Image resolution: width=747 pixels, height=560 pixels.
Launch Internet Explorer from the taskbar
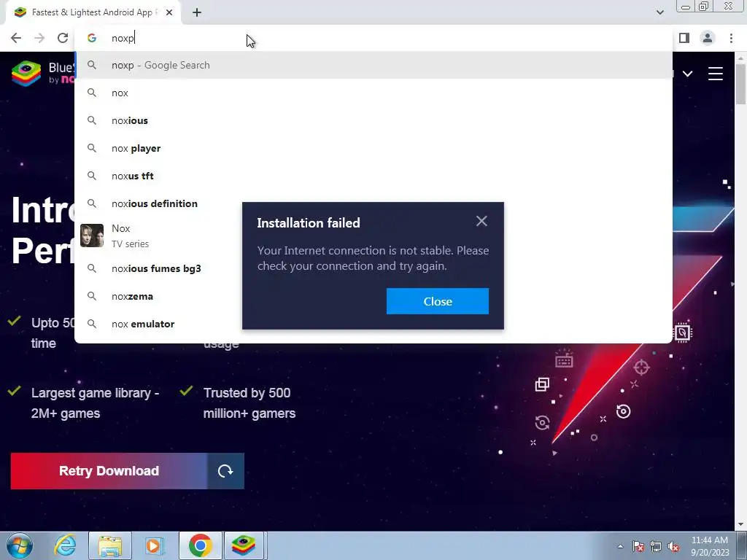click(x=65, y=545)
